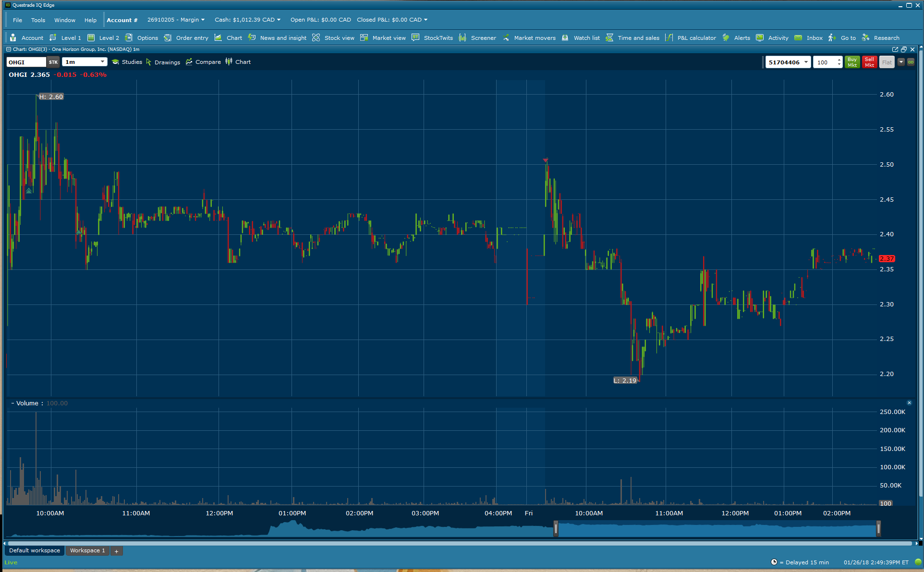Open the 51704406 account dropdown

tap(806, 62)
